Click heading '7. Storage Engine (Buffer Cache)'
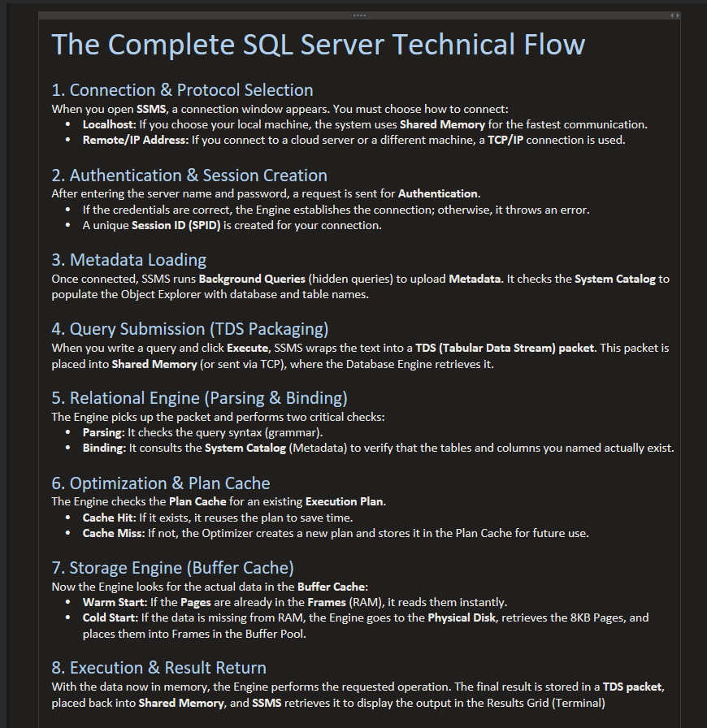This screenshot has width=707, height=728. [x=173, y=568]
